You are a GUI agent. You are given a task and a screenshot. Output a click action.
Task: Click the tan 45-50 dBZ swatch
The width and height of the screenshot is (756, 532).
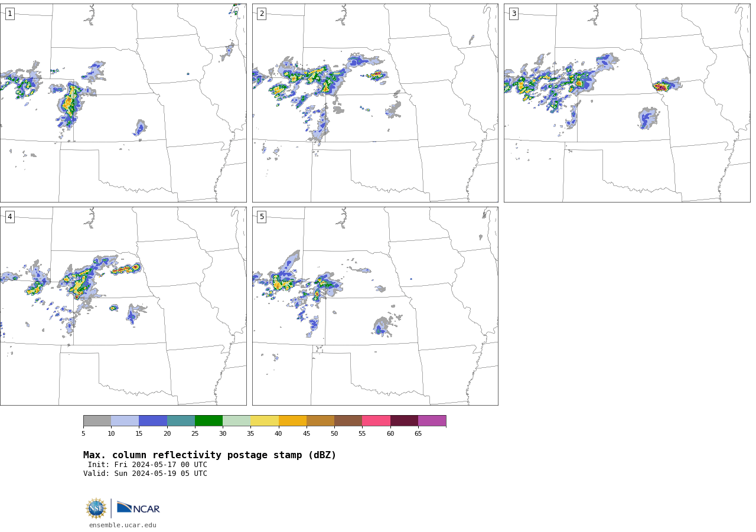(x=320, y=421)
